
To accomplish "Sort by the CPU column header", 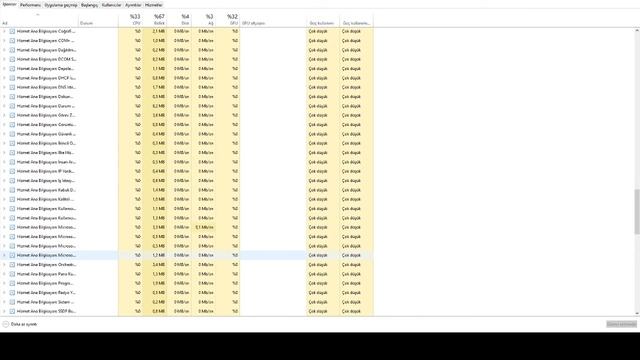I will 131,20.
